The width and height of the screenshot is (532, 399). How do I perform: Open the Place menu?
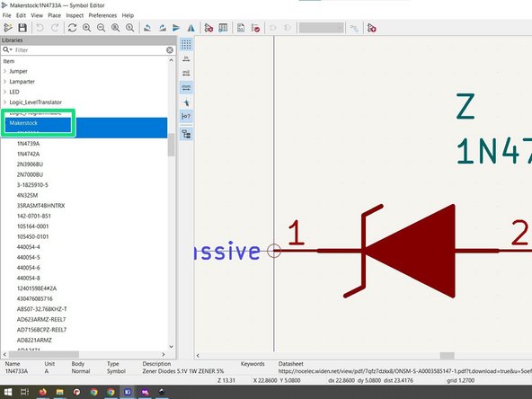[54, 15]
